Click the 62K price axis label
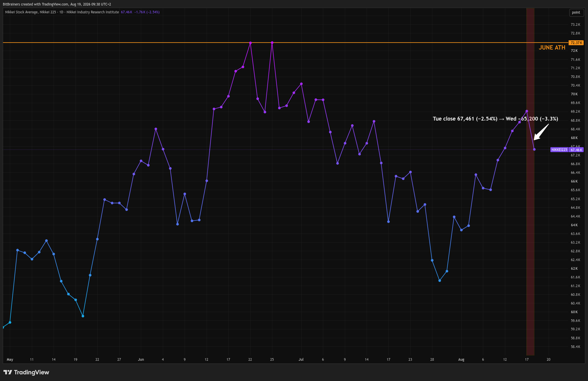Screen dimensions: 588x381 (574, 269)
